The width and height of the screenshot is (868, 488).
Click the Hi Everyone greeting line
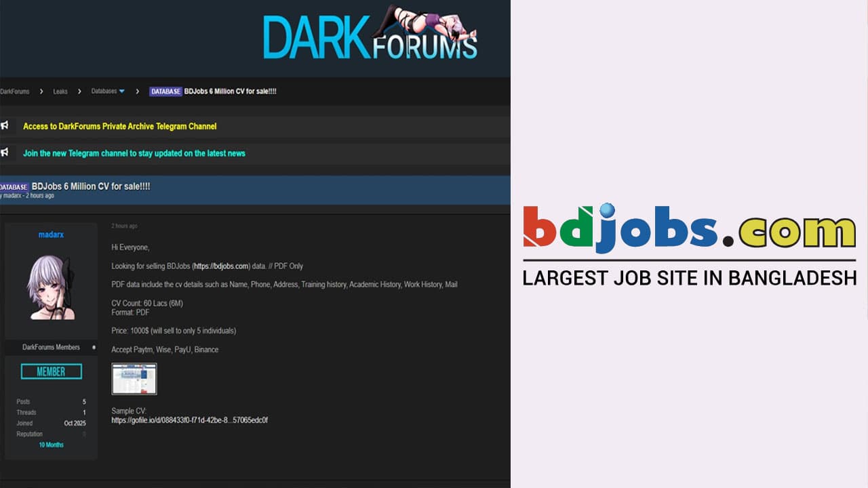[x=130, y=247]
